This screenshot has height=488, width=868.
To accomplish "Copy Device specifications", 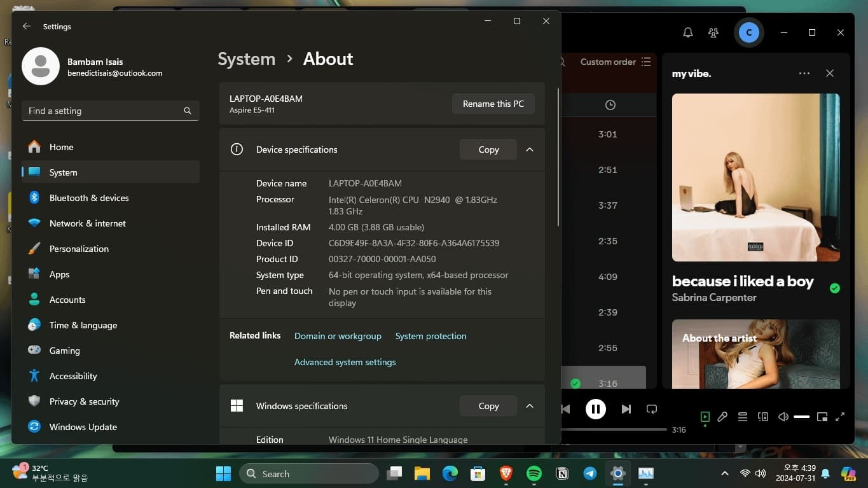I will click(488, 150).
